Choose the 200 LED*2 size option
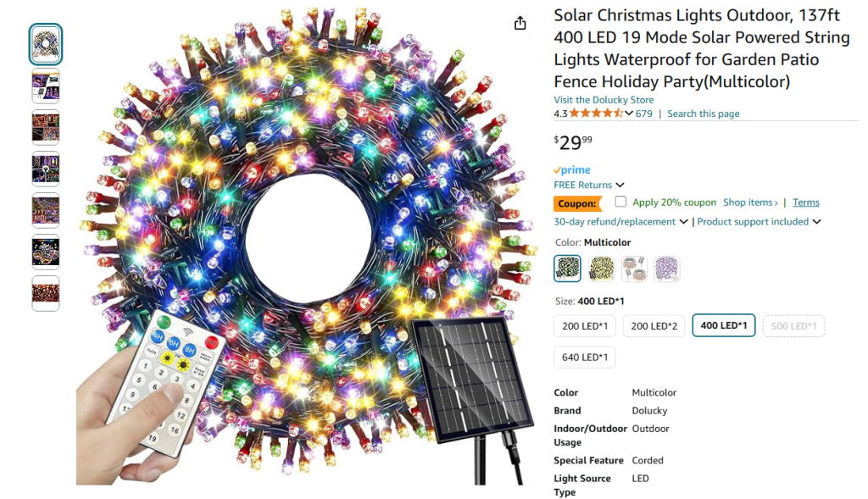Screen dimensions: 868x499 click(x=654, y=326)
